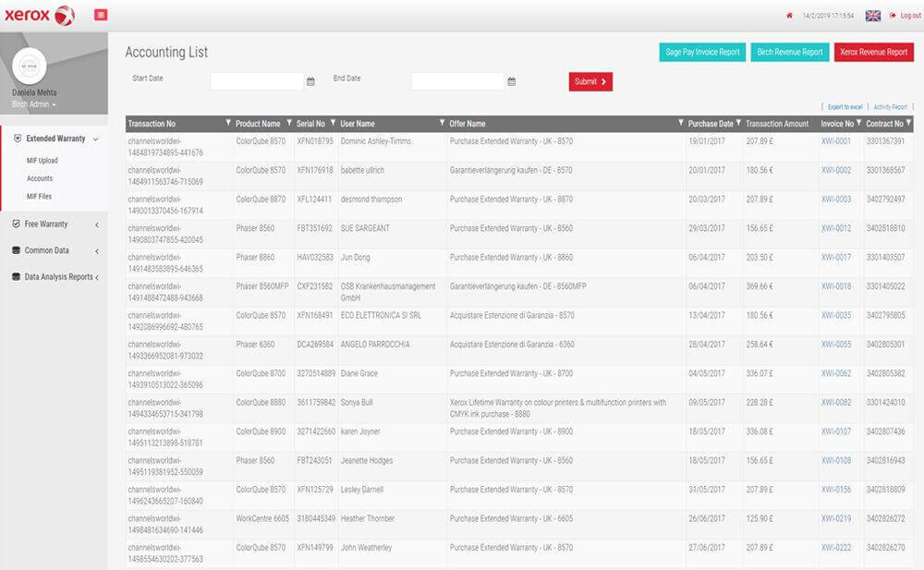Open invoice XWI-0035
This screenshot has width=924, height=570.
point(836,315)
